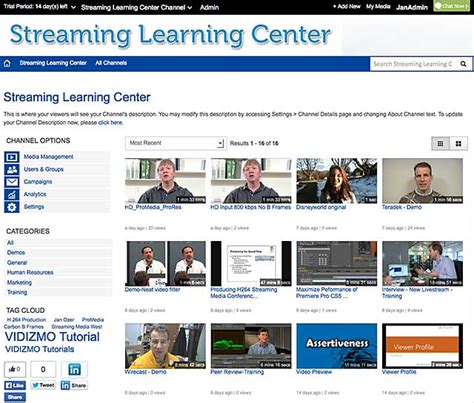
Task: Open the Most Recent sort dropdown
Action: (176, 143)
